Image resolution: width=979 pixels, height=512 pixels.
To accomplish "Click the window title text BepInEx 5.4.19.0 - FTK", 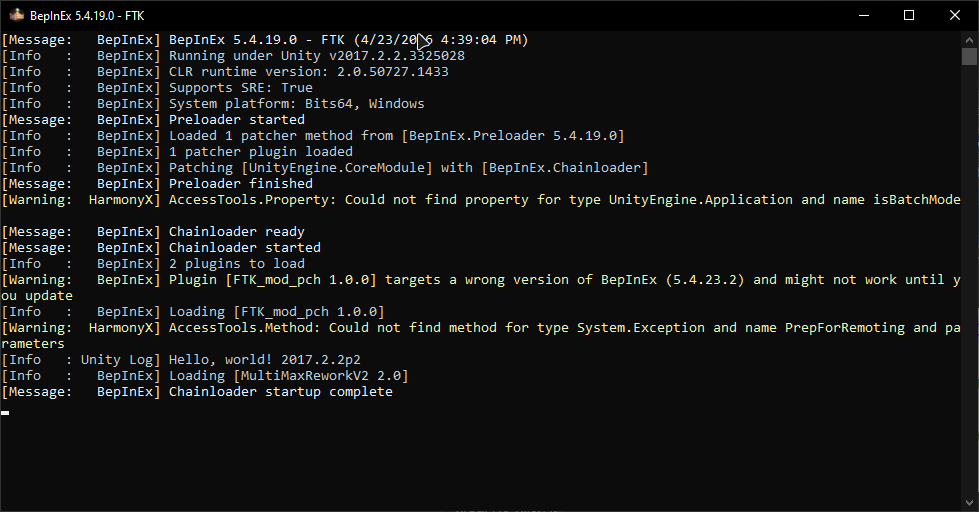I will tap(87, 16).
